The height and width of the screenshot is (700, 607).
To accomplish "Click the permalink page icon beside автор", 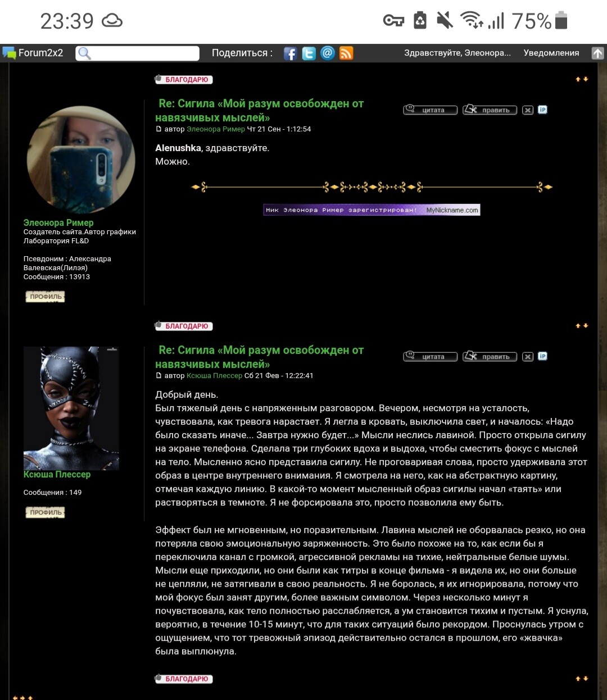I will pos(159,129).
